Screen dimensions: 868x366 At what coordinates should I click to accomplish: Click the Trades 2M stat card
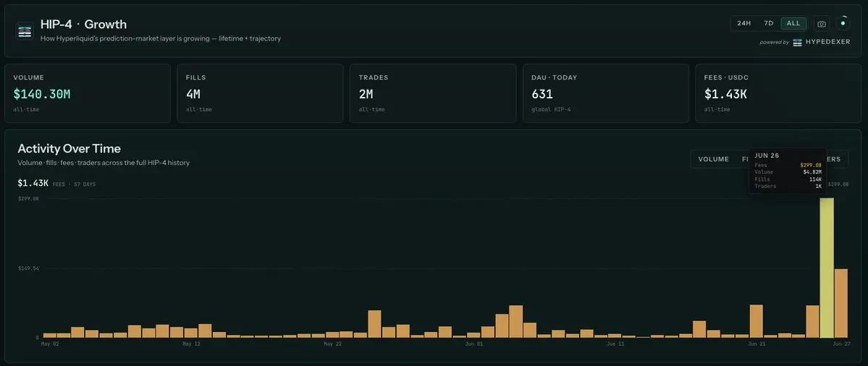pyautogui.click(x=433, y=93)
